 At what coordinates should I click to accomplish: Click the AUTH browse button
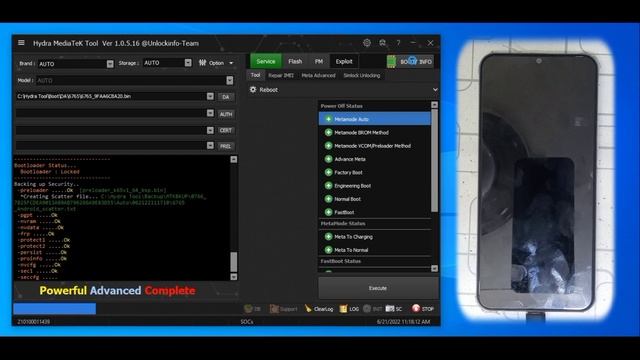point(226,114)
